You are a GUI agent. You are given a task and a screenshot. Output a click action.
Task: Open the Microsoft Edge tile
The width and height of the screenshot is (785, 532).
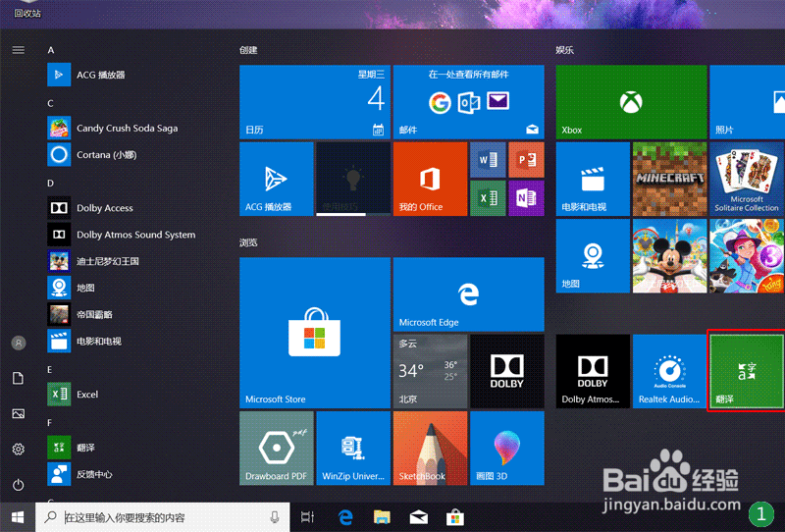469,294
